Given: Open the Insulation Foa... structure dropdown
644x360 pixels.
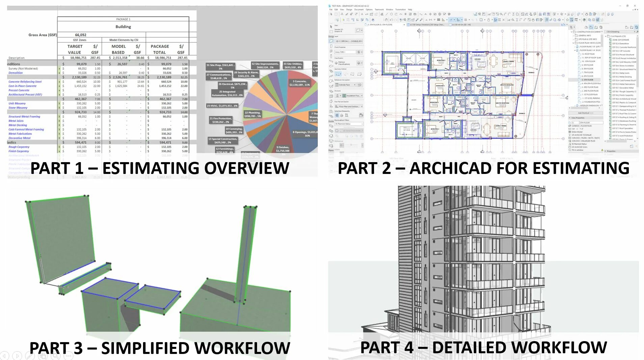Looking at the screenshot, I should point(353,96).
